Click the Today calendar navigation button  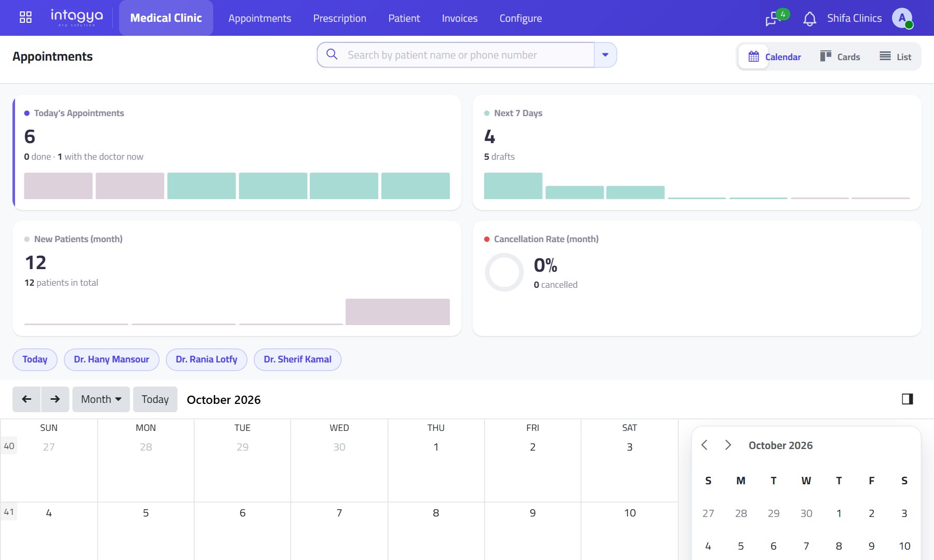pos(155,399)
